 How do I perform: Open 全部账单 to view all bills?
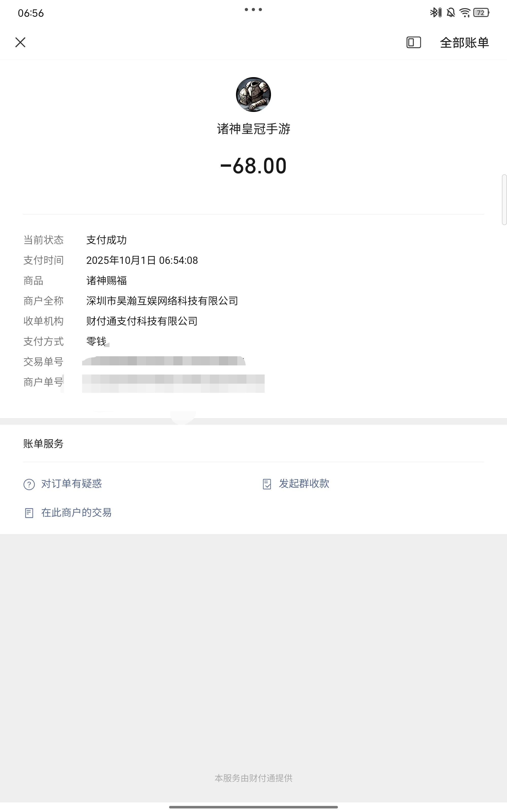click(x=464, y=43)
